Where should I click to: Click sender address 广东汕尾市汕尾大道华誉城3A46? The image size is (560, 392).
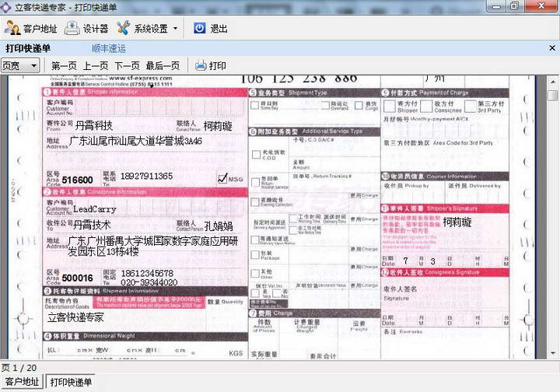[135, 141]
